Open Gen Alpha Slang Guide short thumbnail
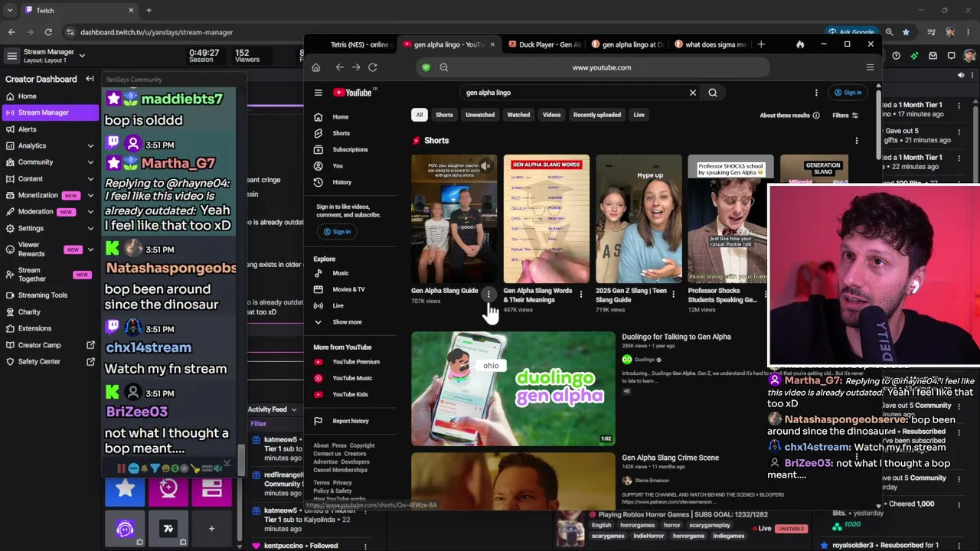The height and width of the screenshot is (551, 980). pyautogui.click(x=454, y=219)
